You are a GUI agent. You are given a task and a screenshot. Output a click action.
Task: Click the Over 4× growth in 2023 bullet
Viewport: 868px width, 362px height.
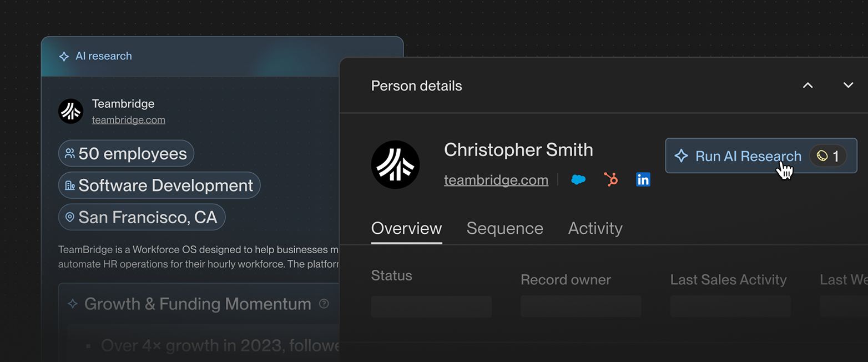(220, 346)
